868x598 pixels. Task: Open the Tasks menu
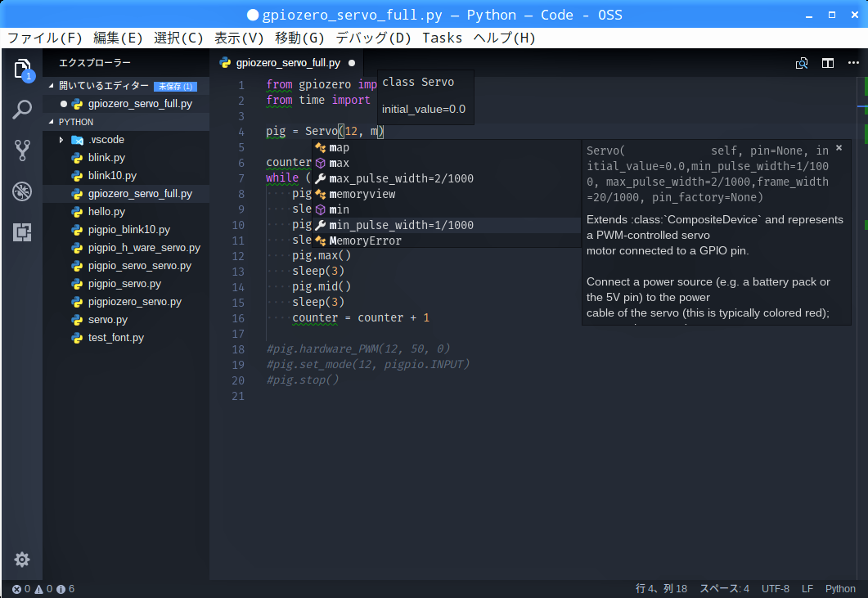point(442,38)
